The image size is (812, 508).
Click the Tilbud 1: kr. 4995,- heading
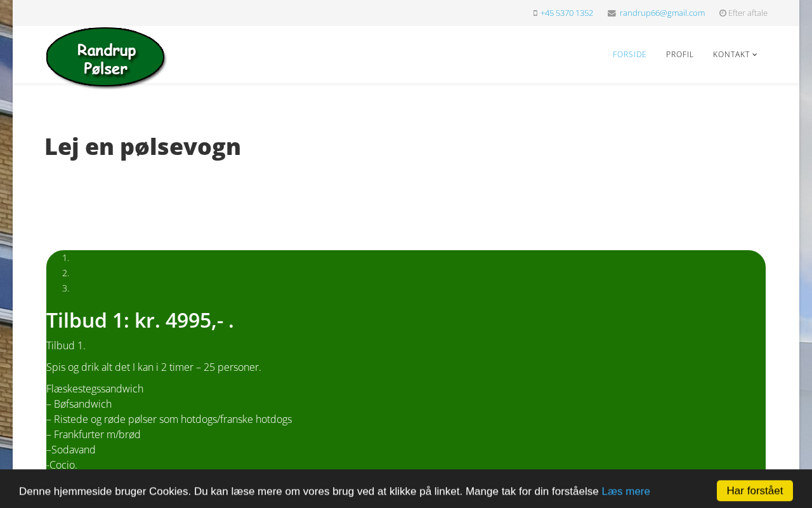140,321
